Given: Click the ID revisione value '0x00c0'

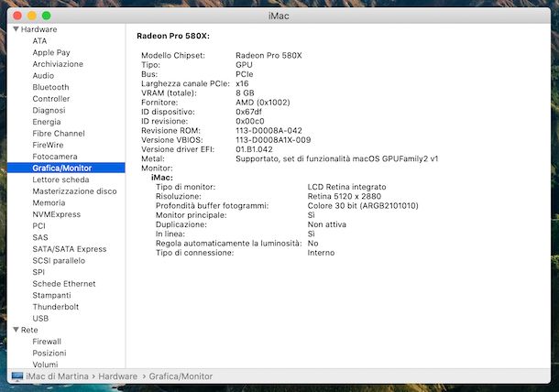Looking at the screenshot, I should 250,121.
